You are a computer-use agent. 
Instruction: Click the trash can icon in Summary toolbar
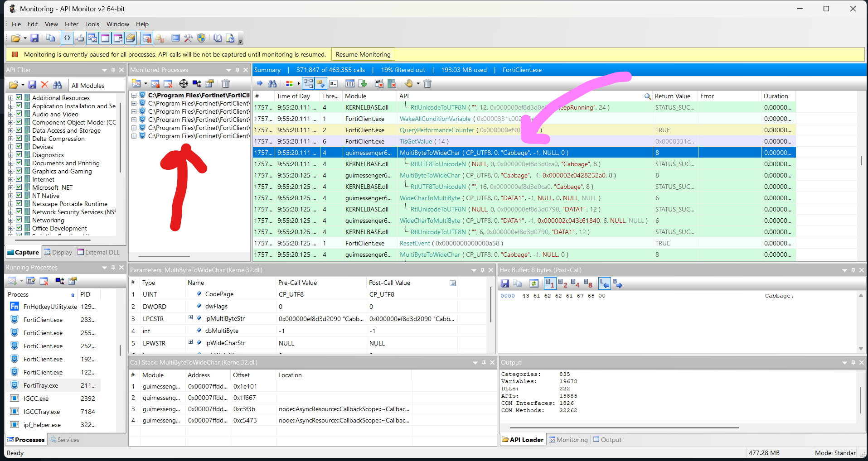click(427, 83)
